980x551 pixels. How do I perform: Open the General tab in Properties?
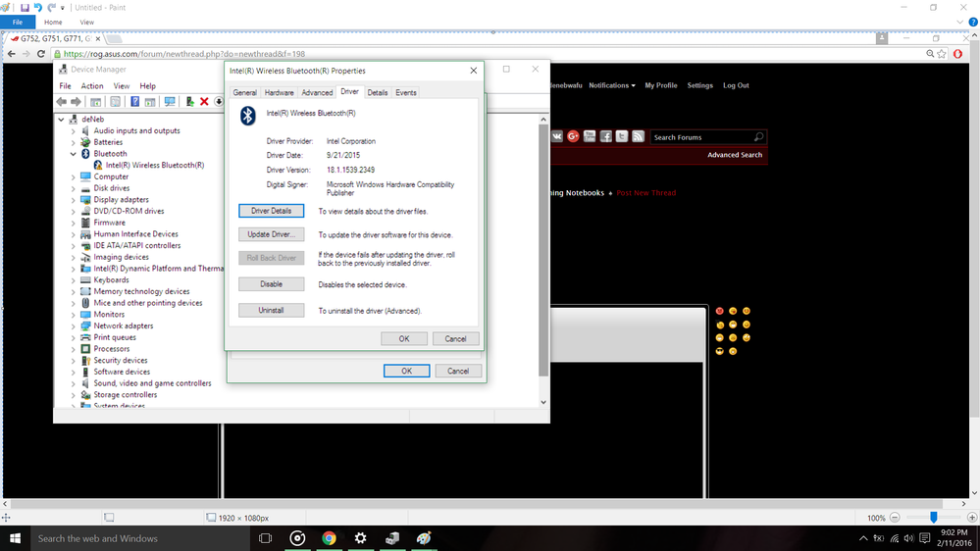[x=244, y=92]
